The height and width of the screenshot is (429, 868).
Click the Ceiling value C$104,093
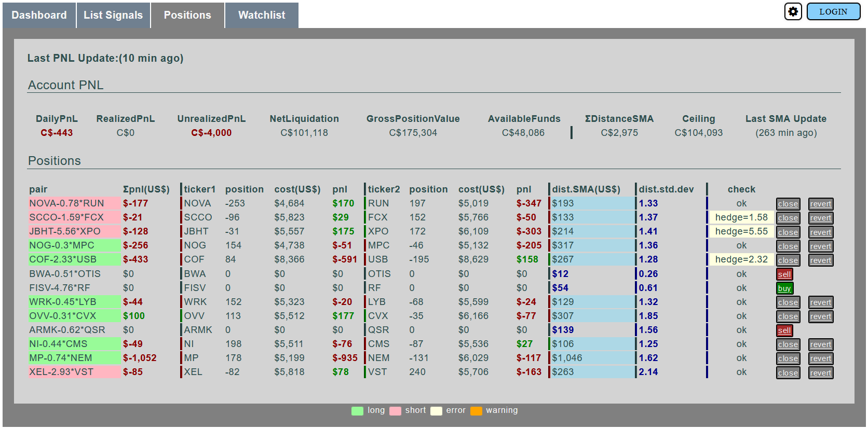[x=698, y=133]
